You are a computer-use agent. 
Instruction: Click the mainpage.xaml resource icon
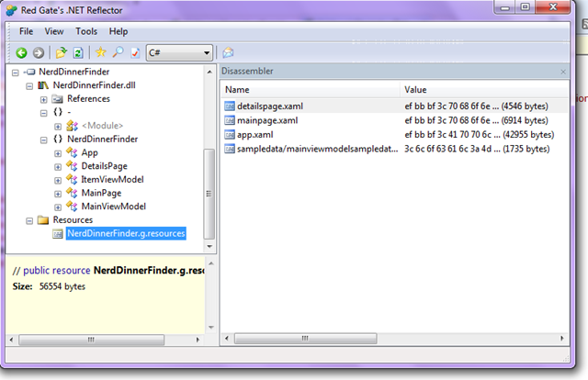(230, 120)
